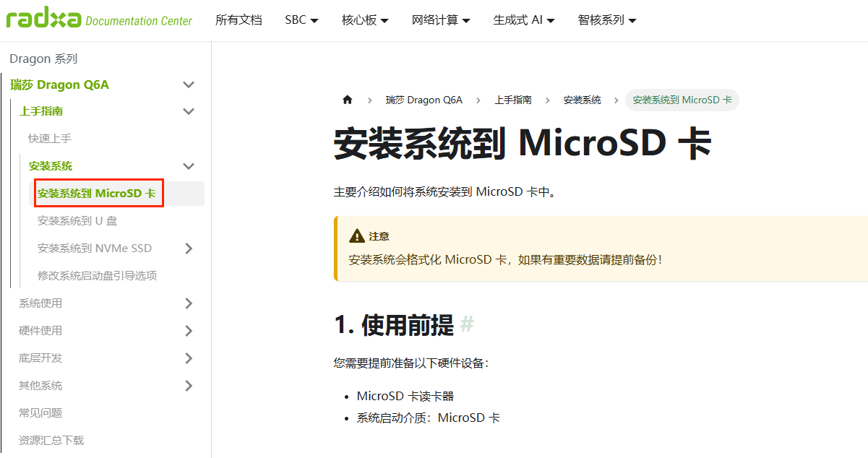Expand the 智核系列 dropdown menu
This screenshot has height=458, width=868.
click(607, 20)
